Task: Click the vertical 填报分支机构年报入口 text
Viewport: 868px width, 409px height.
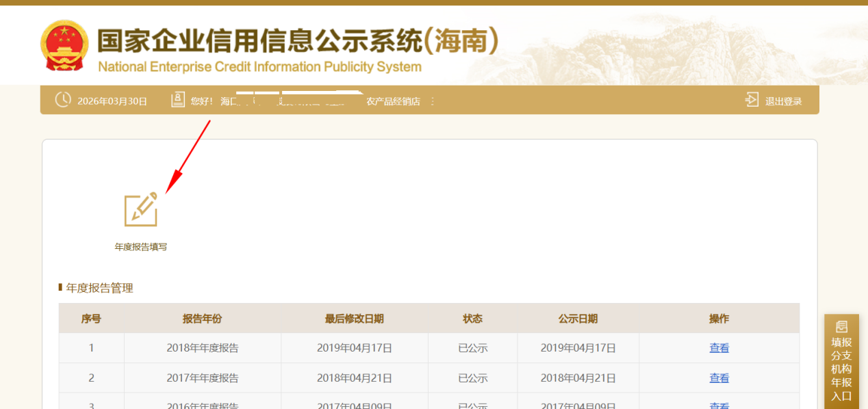Action: [x=841, y=369]
